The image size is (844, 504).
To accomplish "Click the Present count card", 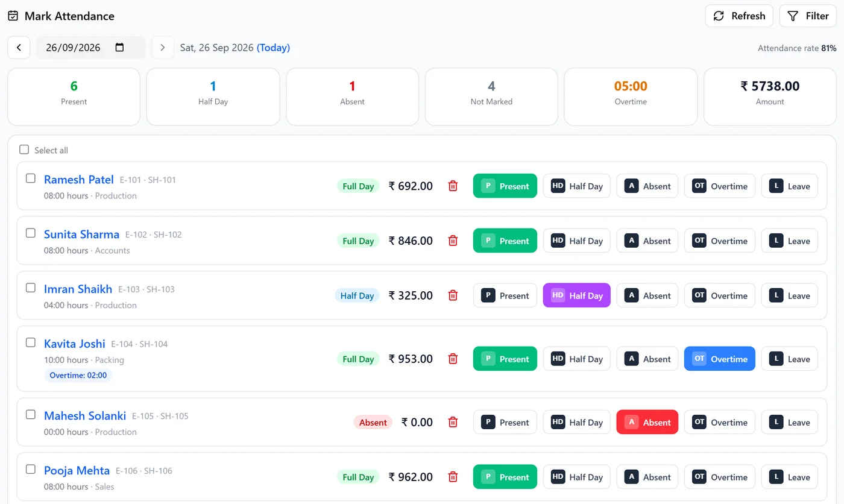I will click(x=74, y=96).
